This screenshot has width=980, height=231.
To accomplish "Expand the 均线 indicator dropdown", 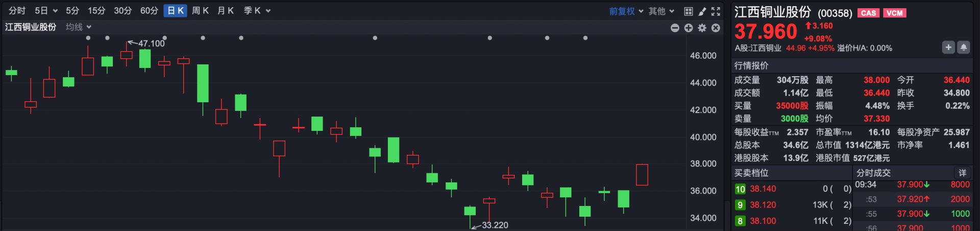I will (x=78, y=27).
